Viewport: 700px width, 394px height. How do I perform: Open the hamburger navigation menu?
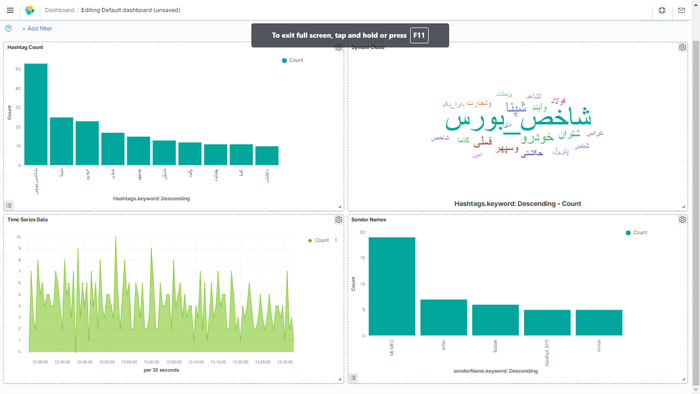(10, 10)
